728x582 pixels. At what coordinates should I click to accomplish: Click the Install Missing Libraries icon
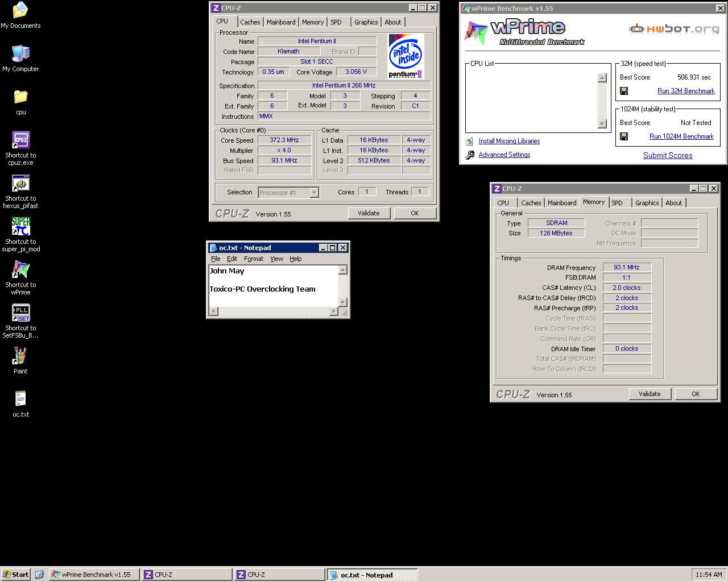coord(469,141)
